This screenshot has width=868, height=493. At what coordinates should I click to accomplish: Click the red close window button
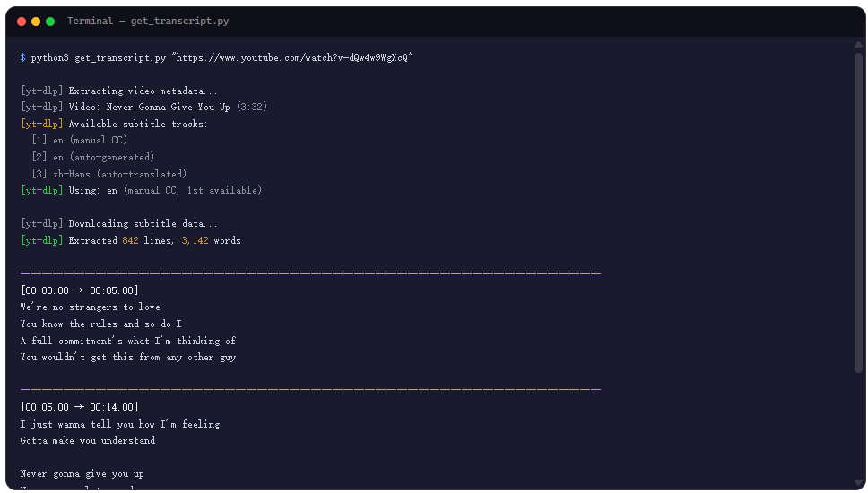(22, 22)
